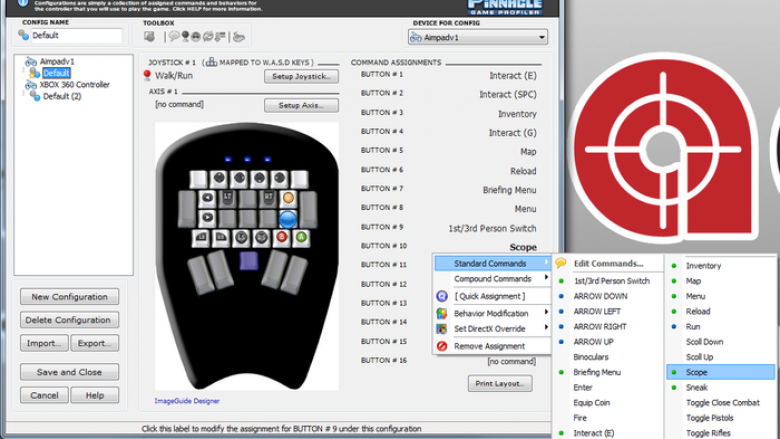
Task: Select Scope from the commands list
Action: tap(720, 372)
